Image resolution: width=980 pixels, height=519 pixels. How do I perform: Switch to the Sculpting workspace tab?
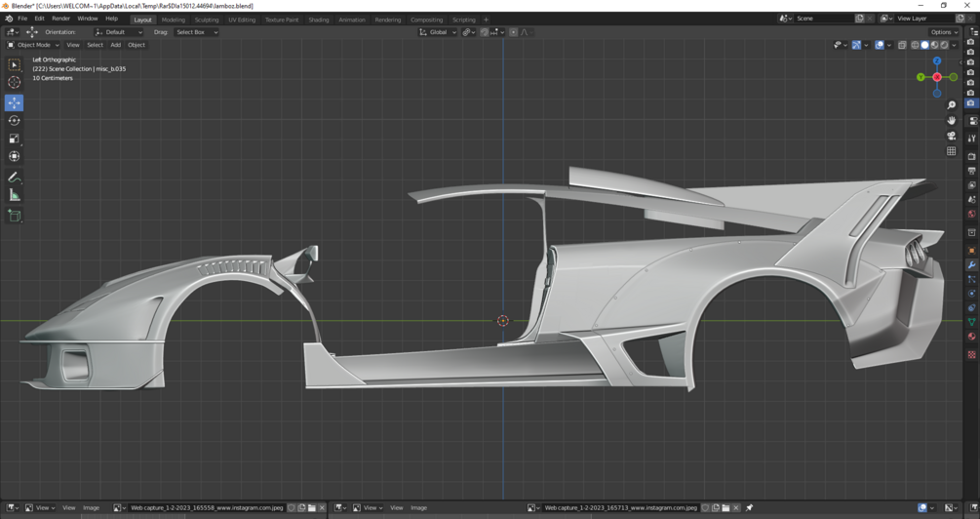pyautogui.click(x=207, y=20)
